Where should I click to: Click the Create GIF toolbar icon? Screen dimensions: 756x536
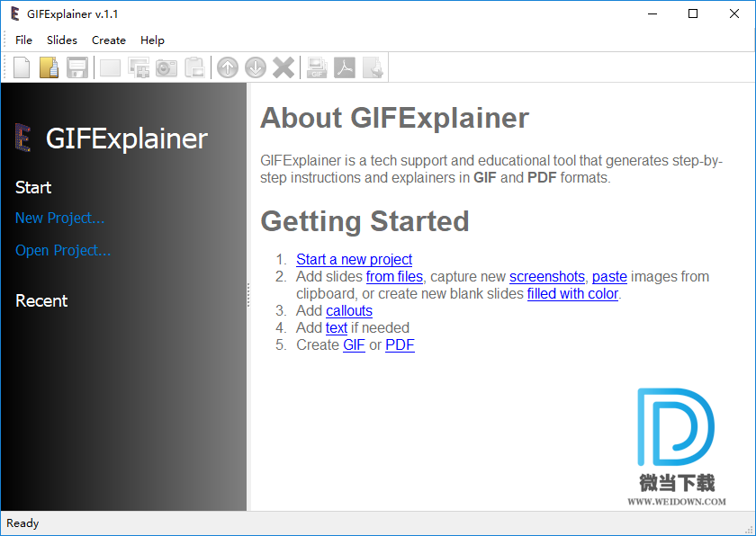[x=317, y=67]
